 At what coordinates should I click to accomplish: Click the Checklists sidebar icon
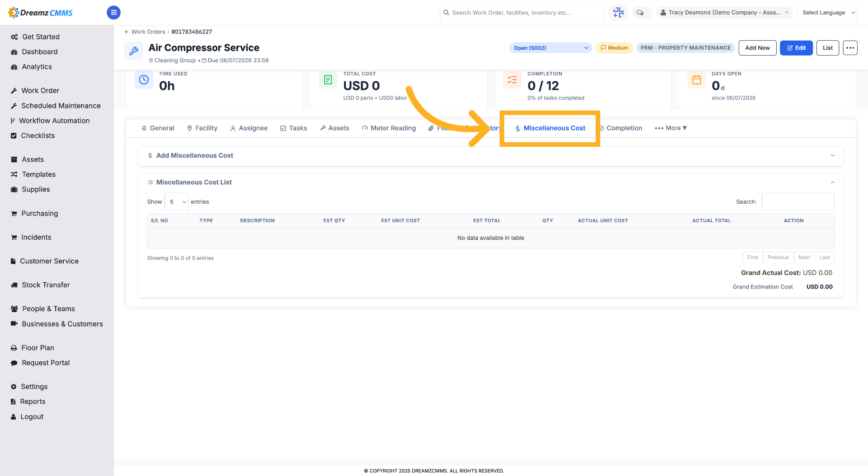14,135
